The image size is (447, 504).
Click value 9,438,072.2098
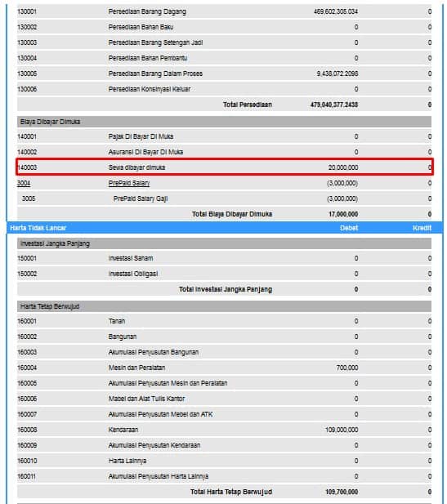click(337, 74)
